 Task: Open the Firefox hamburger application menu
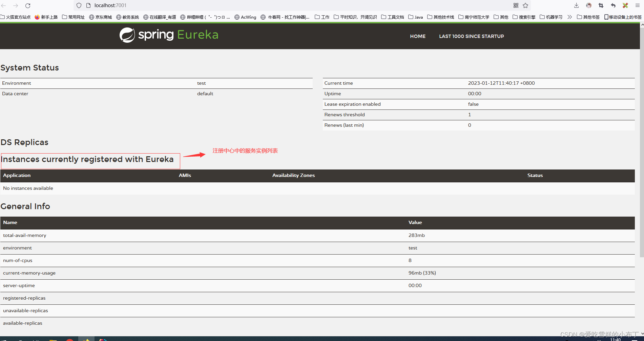pos(637,5)
